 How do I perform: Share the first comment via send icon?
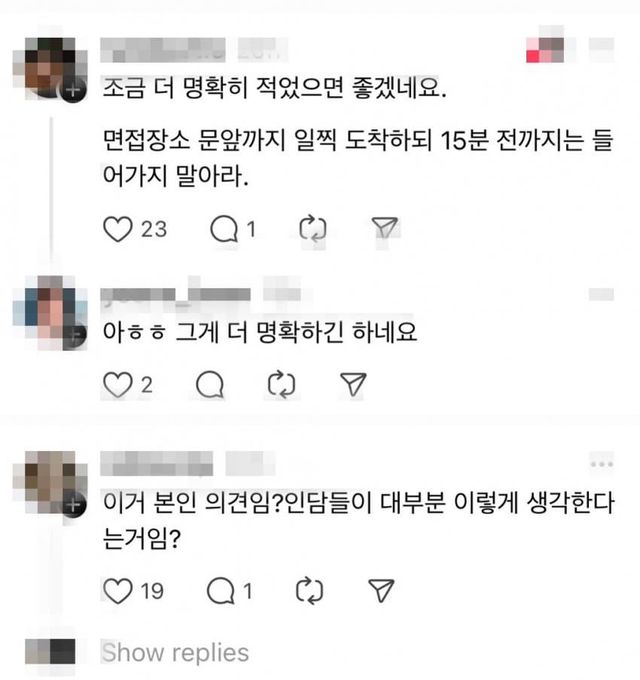click(385, 228)
